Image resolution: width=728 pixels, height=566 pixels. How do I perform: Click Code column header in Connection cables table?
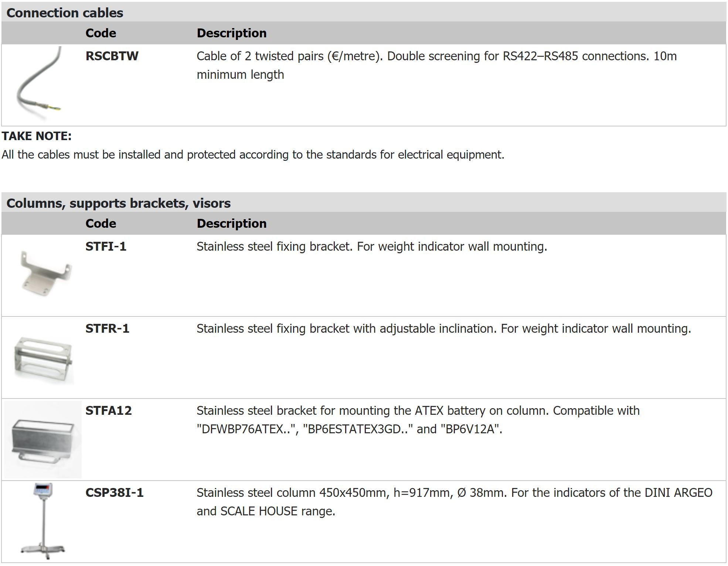101,33
